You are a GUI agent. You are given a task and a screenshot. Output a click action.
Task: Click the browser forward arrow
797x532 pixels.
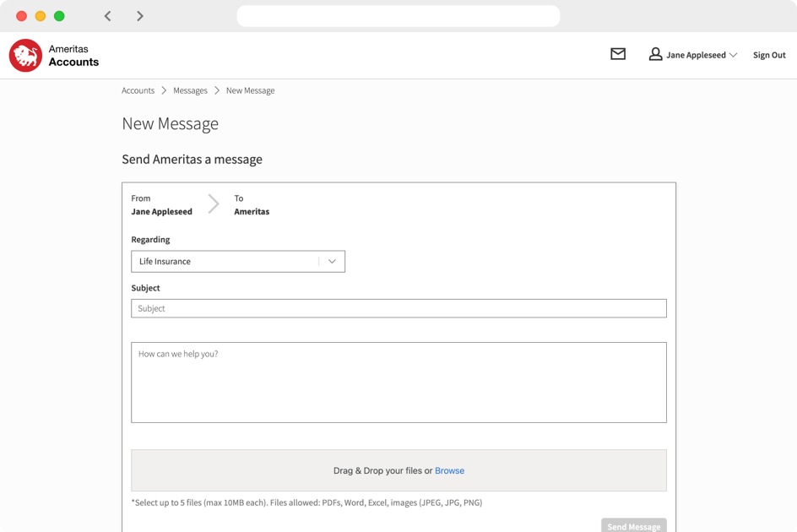(x=140, y=15)
